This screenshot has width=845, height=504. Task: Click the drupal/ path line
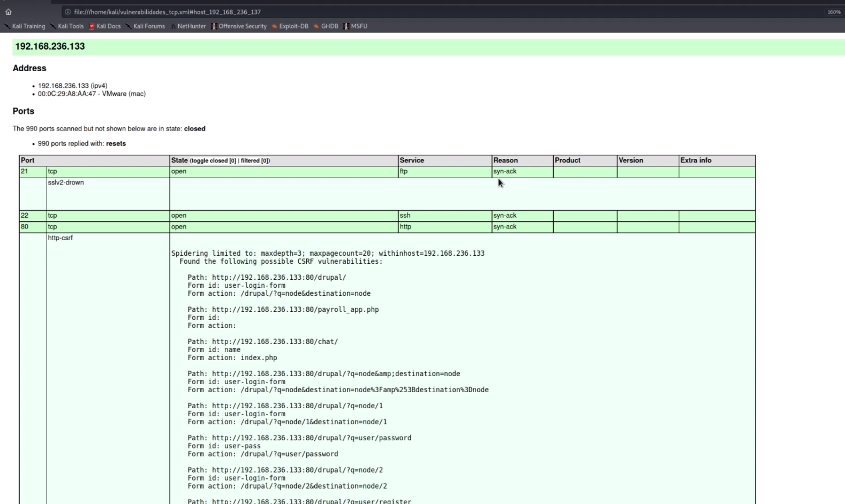coord(267,278)
